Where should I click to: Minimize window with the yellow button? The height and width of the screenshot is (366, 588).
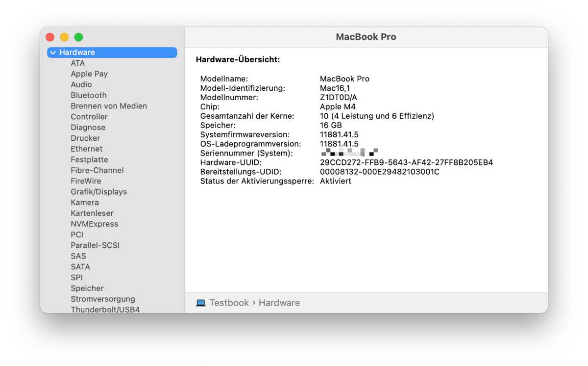pyautogui.click(x=64, y=37)
